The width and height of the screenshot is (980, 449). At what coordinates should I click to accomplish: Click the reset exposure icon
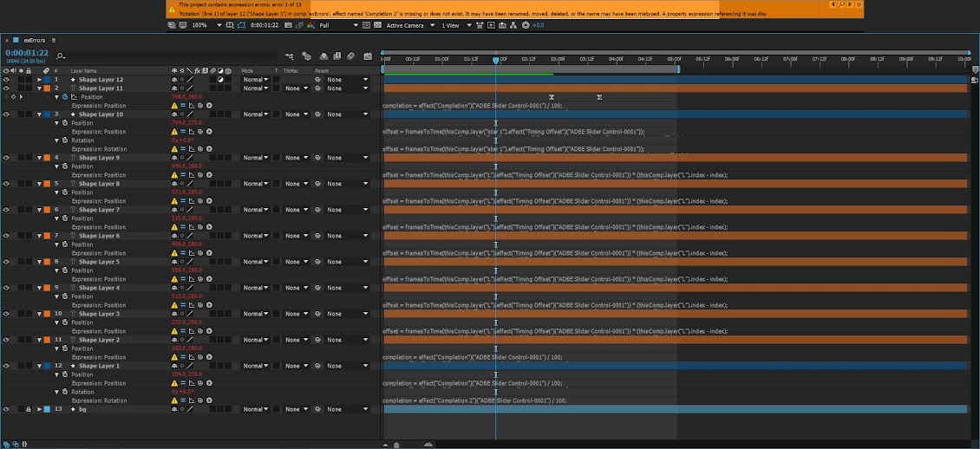[x=525, y=25]
